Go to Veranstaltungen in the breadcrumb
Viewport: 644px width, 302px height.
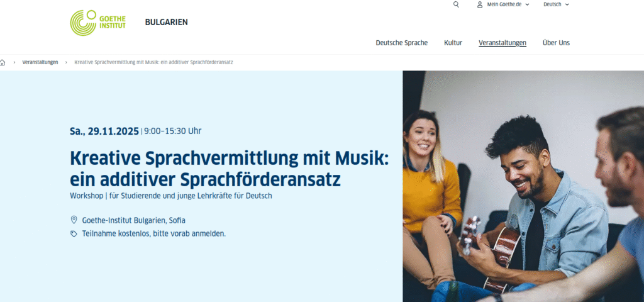(x=40, y=62)
